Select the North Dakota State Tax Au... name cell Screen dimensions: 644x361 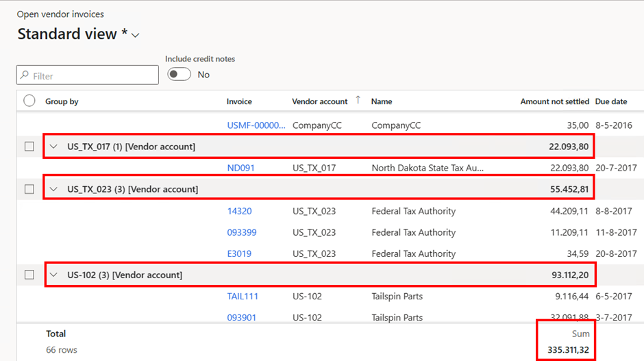(428, 168)
